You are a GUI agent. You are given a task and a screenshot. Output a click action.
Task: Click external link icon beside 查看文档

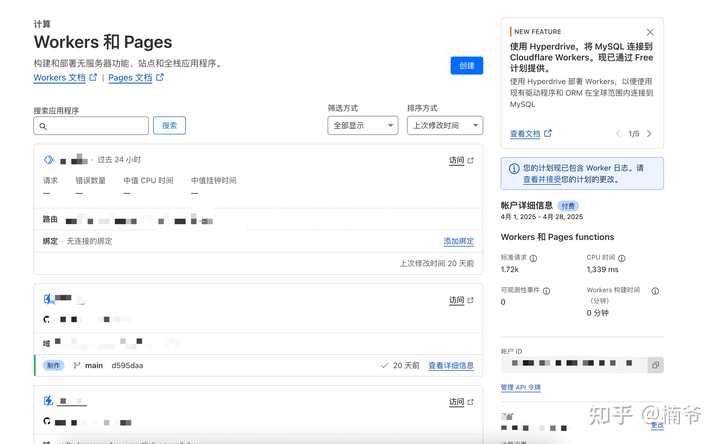pos(548,133)
